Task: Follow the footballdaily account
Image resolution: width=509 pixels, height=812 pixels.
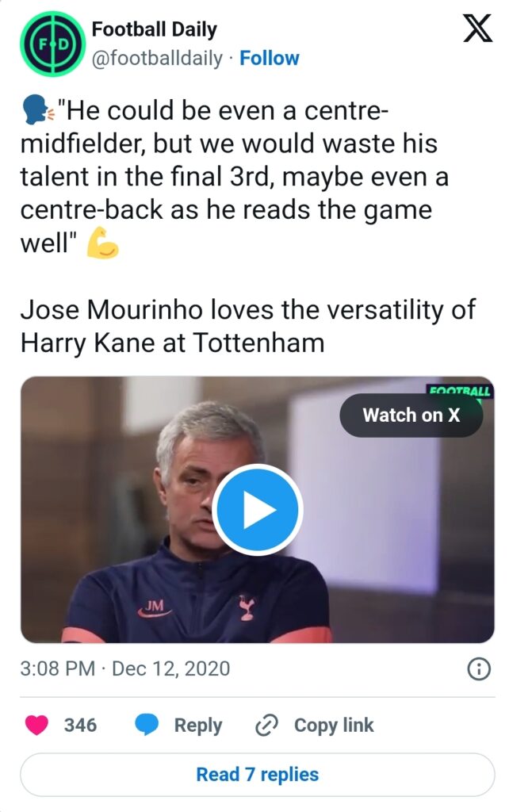Action: point(270,58)
